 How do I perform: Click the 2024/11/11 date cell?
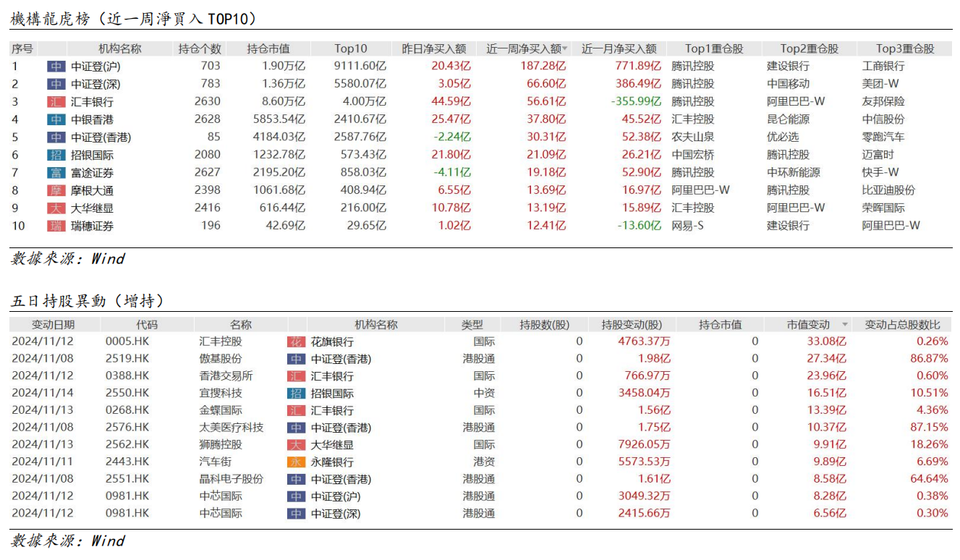click(43, 461)
